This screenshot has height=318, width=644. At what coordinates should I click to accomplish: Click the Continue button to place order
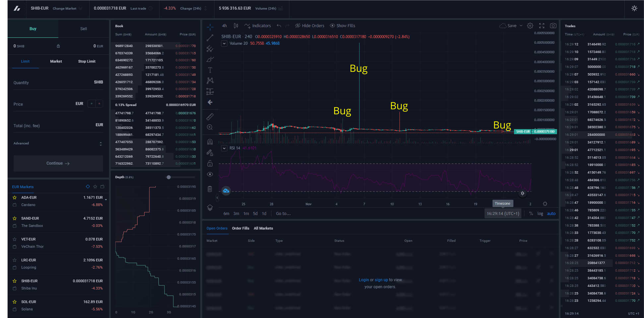pos(58,163)
